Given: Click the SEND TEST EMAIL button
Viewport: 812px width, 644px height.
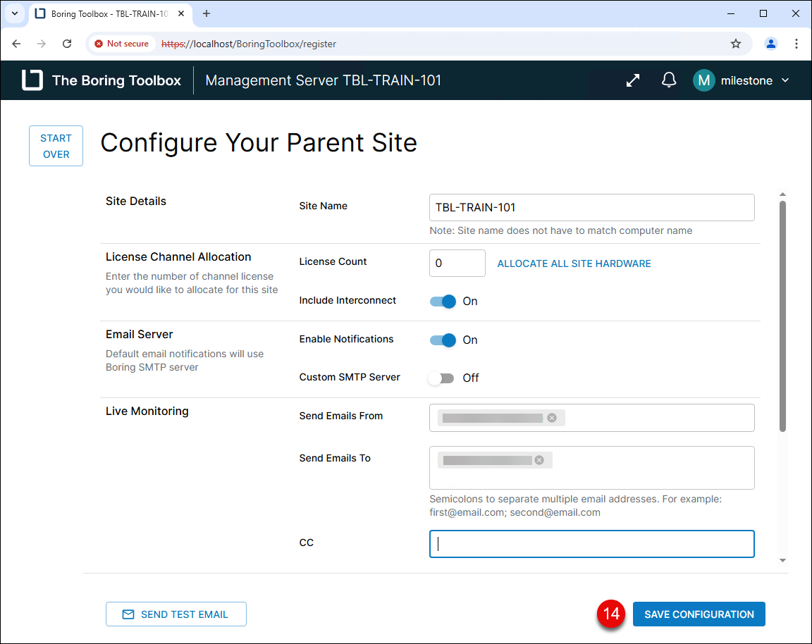Looking at the screenshot, I should point(176,614).
